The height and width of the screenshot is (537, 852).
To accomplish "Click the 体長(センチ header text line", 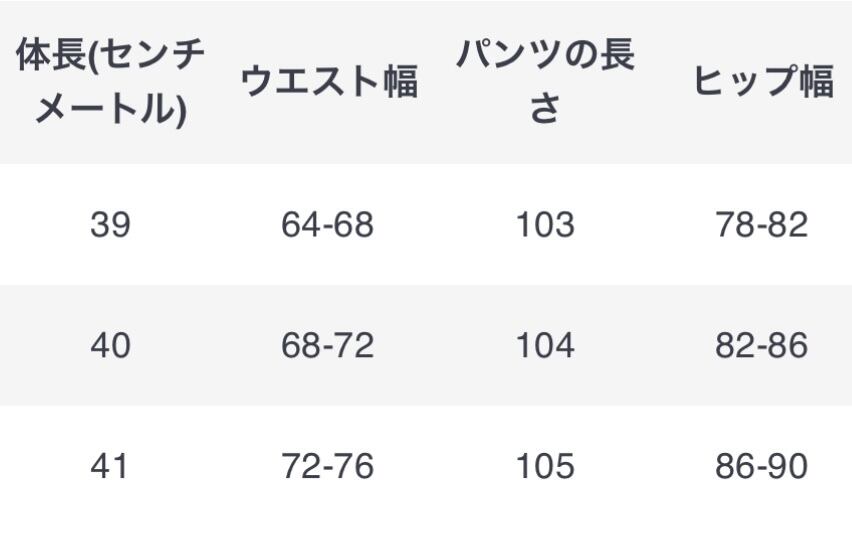I will point(110,57).
